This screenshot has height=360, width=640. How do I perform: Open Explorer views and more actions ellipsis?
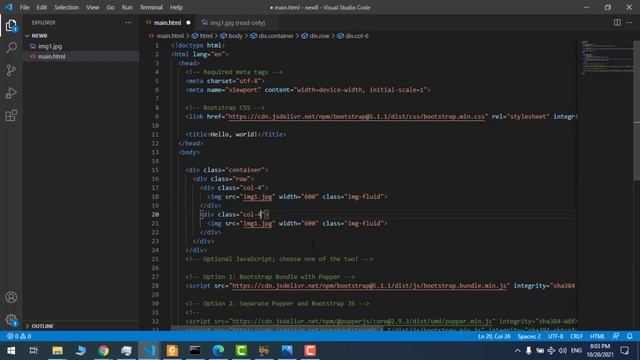click(x=128, y=22)
